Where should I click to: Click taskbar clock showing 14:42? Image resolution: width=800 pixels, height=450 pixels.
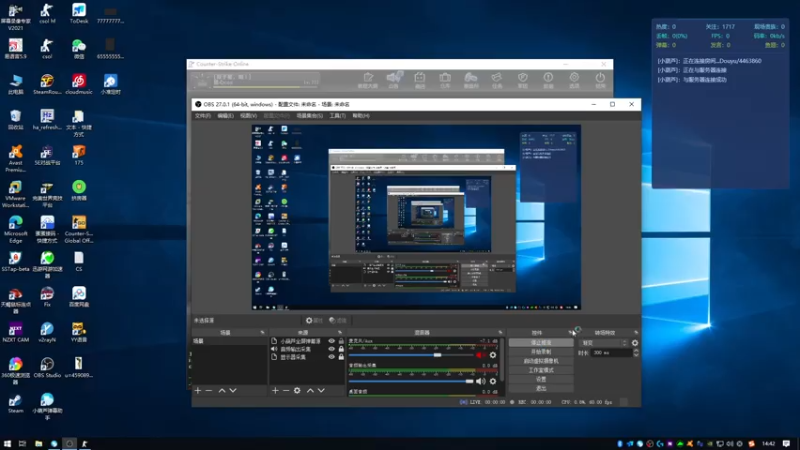(x=768, y=444)
